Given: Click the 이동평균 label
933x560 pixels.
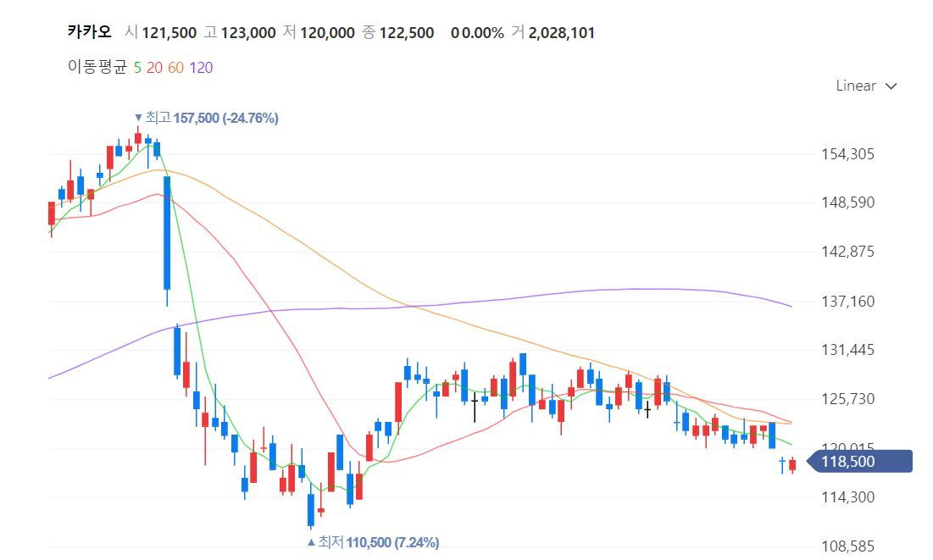Looking at the screenshot, I should click(97, 67).
